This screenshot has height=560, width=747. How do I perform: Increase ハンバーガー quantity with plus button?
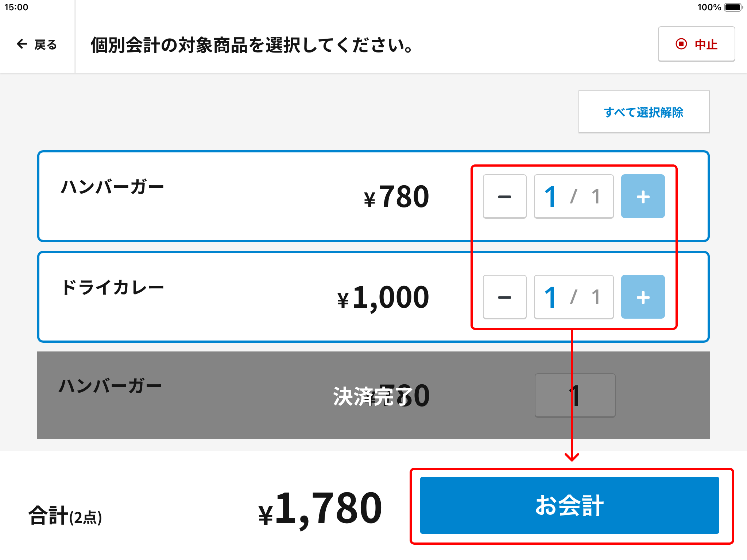point(643,197)
